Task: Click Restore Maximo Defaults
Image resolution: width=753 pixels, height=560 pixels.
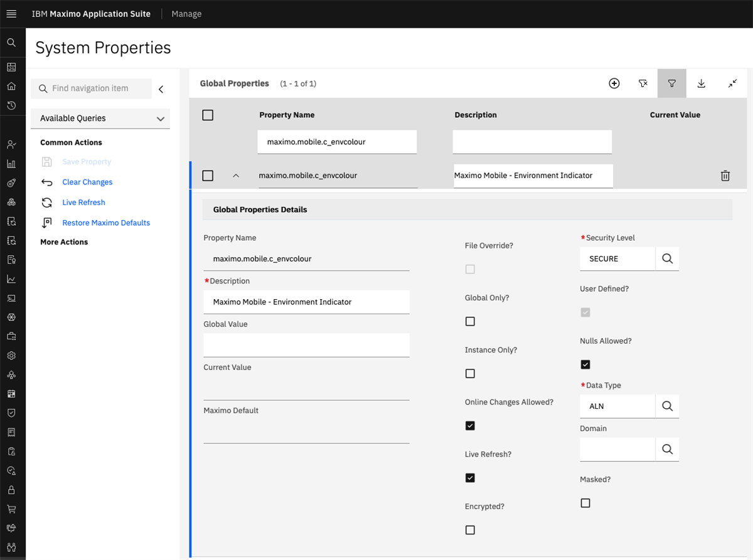Action: pos(106,223)
